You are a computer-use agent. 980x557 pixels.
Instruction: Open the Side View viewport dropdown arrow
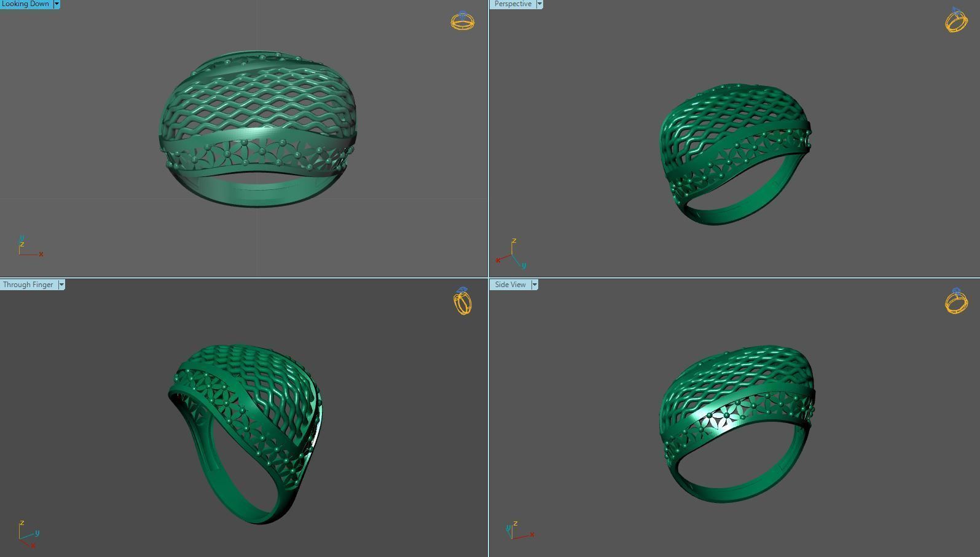click(535, 285)
